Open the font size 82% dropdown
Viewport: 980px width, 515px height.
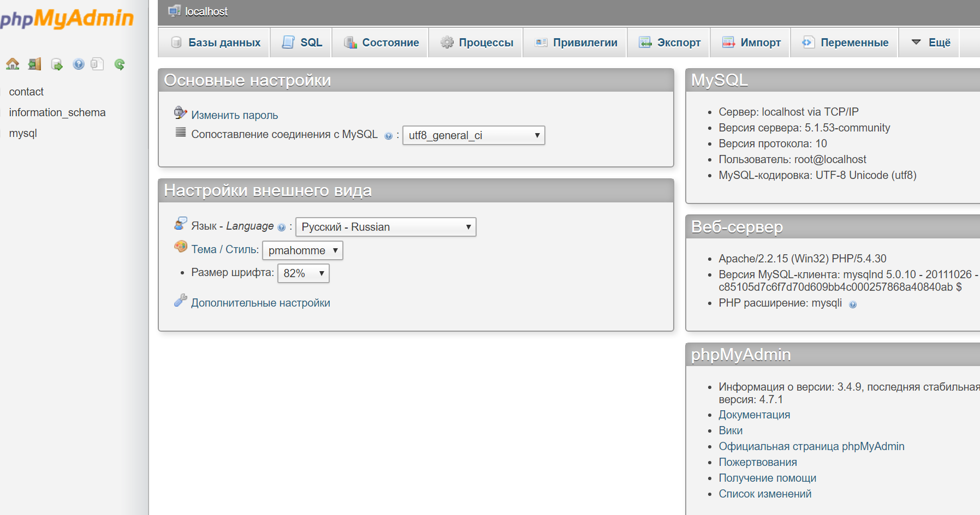(303, 273)
